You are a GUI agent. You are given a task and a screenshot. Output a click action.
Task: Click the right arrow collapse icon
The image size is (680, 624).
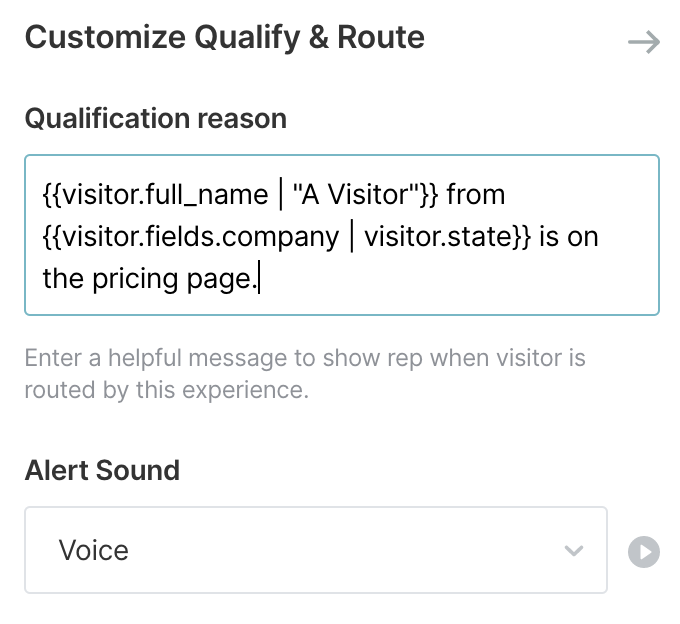643,42
